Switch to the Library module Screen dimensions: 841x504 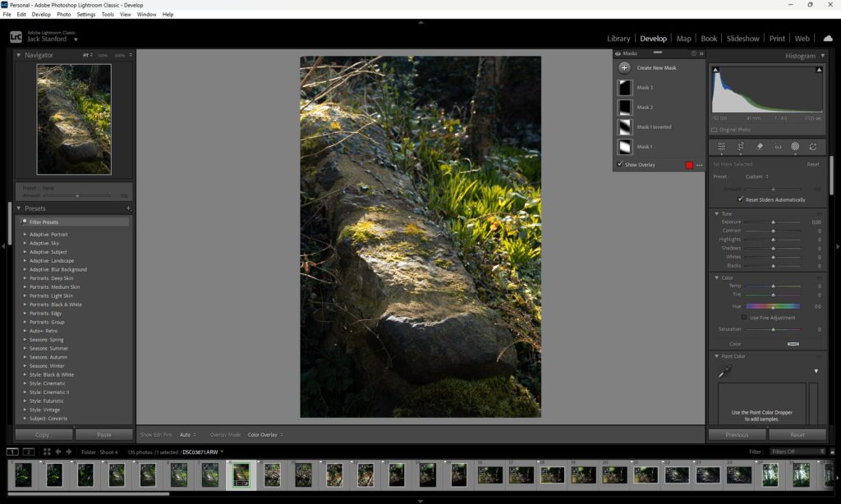(x=618, y=39)
